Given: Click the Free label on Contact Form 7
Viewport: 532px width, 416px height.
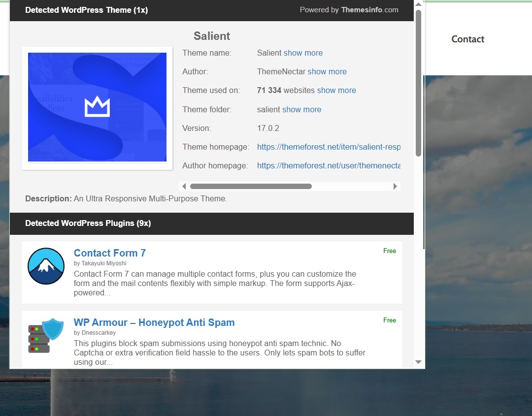Looking at the screenshot, I should coord(390,251).
